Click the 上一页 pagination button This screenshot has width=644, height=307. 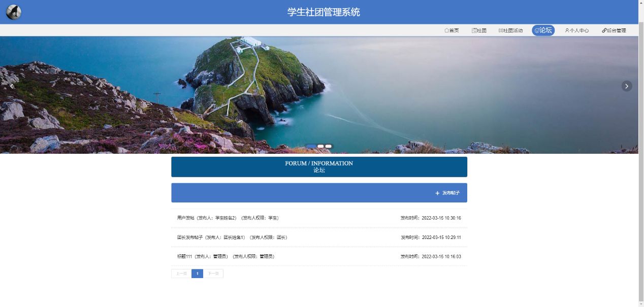pos(181,274)
